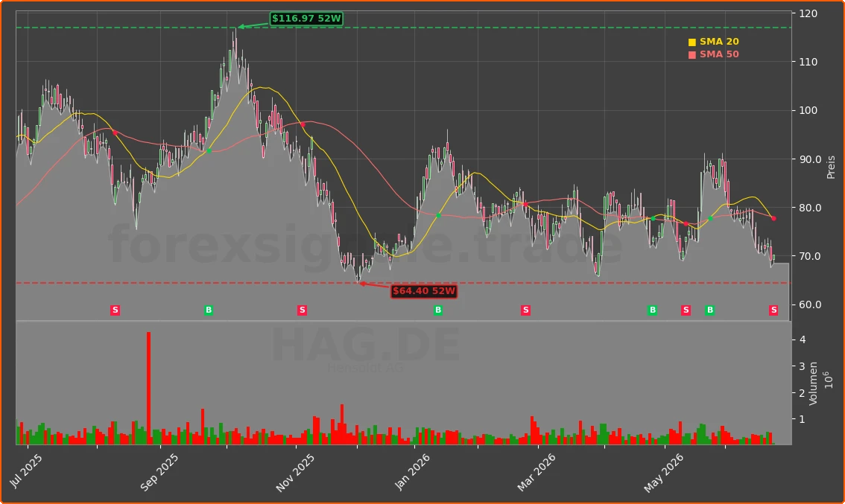Screen dimensions: 845x504
Task: Click the red SMA 50 legend swatch
Action: click(x=692, y=55)
